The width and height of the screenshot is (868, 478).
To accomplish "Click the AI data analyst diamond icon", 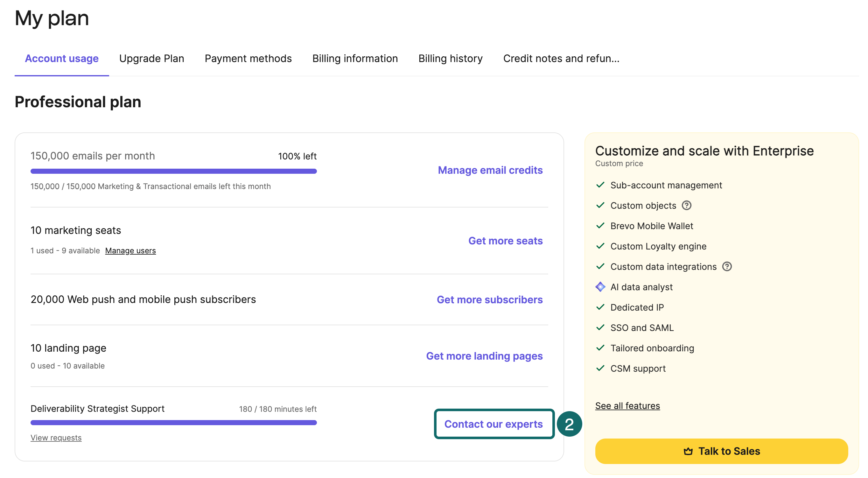I will click(600, 286).
